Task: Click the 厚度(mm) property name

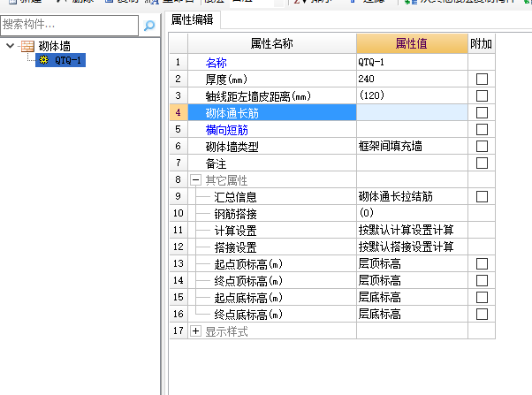Action: (x=226, y=80)
